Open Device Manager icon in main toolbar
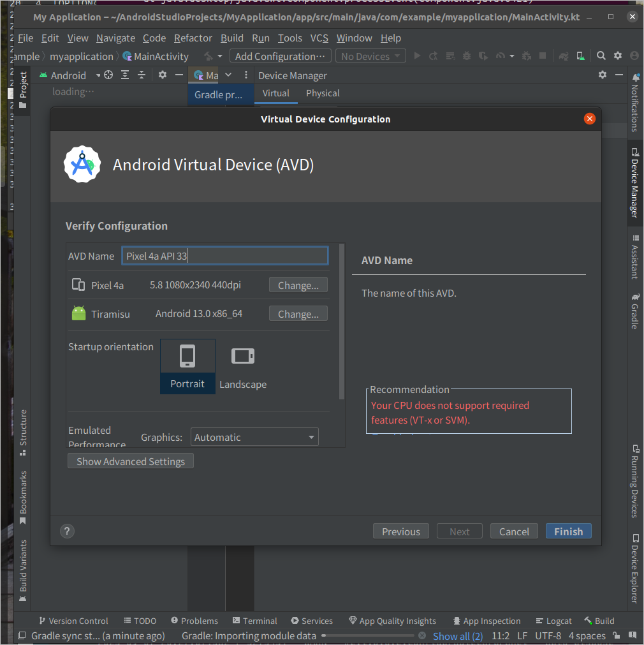Image resolution: width=644 pixels, height=645 pixels. [x=580, y=56]
